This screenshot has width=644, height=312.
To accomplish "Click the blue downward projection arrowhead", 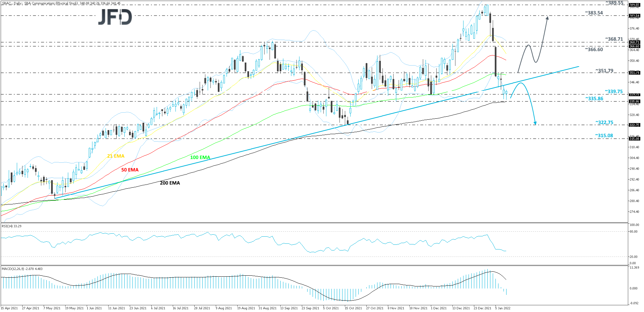I will coord(535,123).
